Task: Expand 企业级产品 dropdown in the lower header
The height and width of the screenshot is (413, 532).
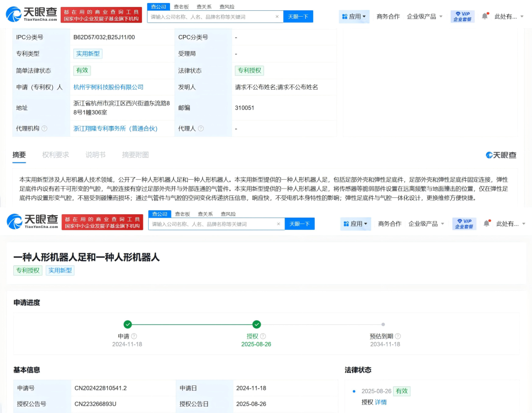Action: tap(426, 223)
